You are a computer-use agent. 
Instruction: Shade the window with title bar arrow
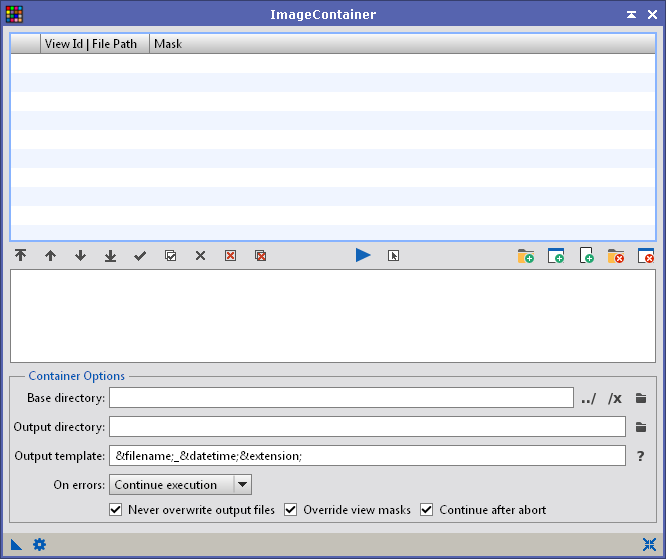(x=631, y=14)
